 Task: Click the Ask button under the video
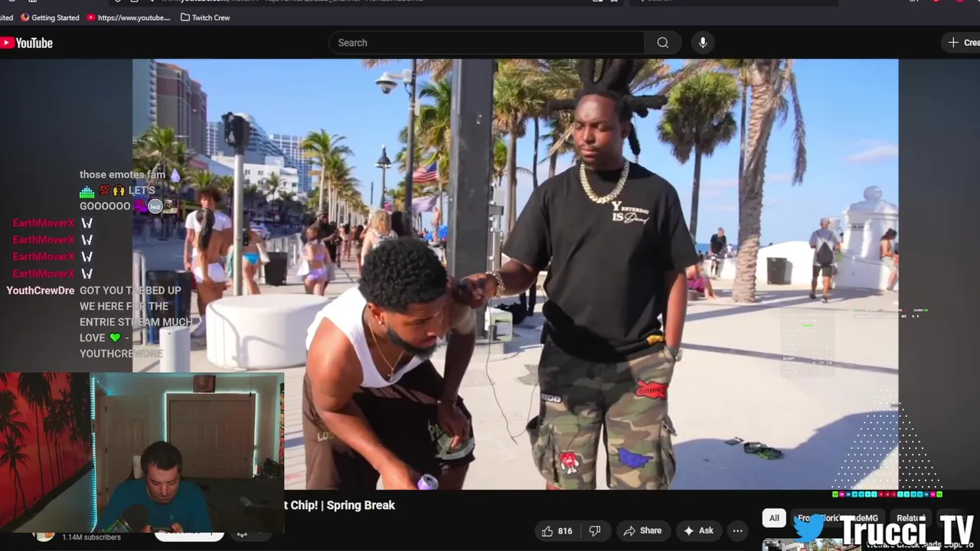pos(698,530)
